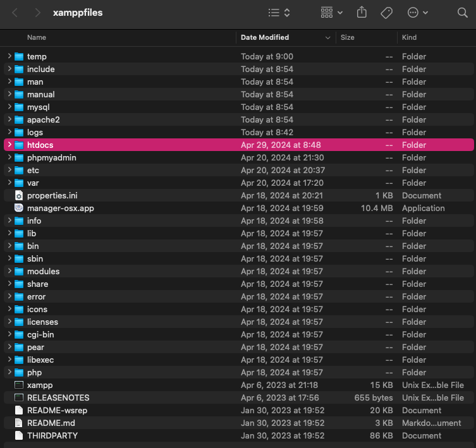Click the Search magnifier icon
This screenshot has height=448, width=476.
click(x=462, y=13)
